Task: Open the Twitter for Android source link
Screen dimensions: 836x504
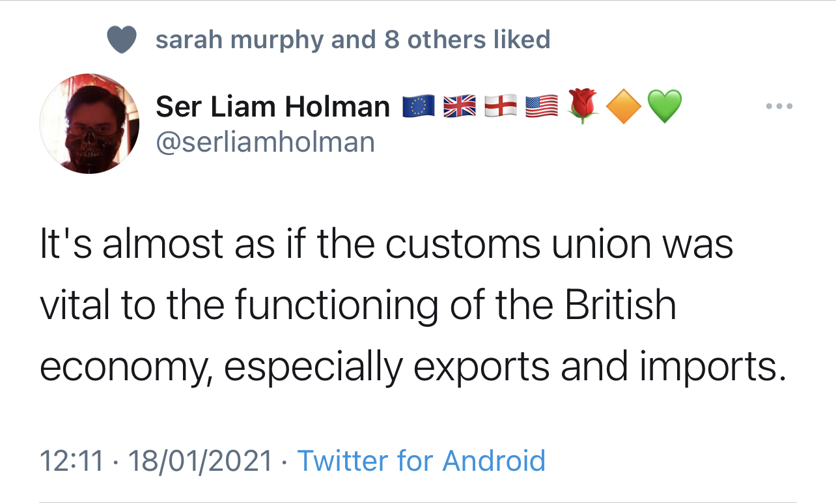Action: click(421, 461)
